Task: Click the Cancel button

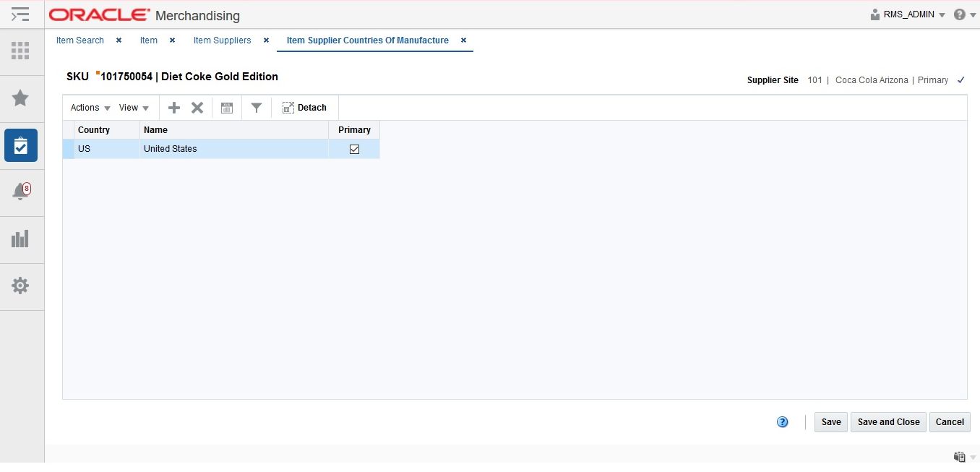Action: [950, 422]
